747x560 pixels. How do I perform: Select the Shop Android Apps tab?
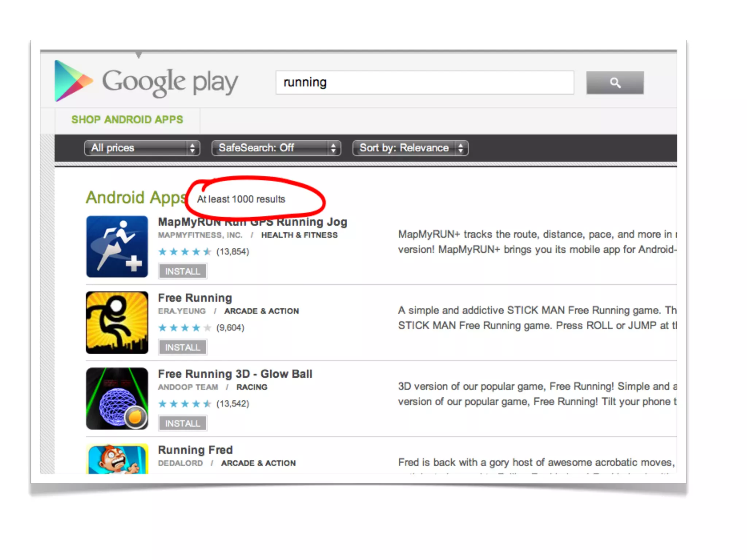127,120
